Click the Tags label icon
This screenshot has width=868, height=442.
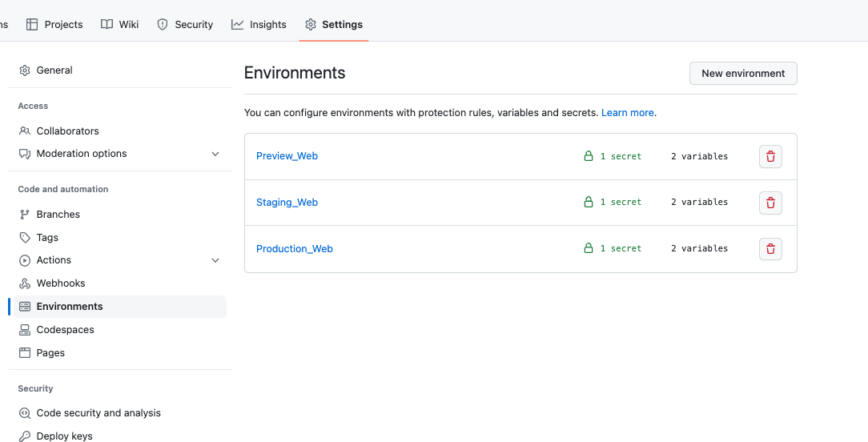(24, 238)
